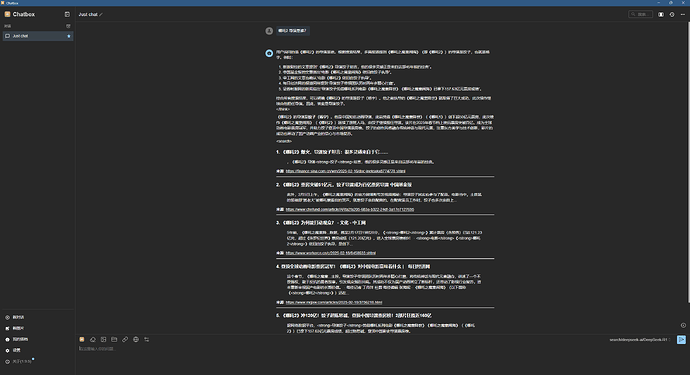Viewport: 690px width, 375px height.
Task: Click the blue send message button
Action: [681, 340]
